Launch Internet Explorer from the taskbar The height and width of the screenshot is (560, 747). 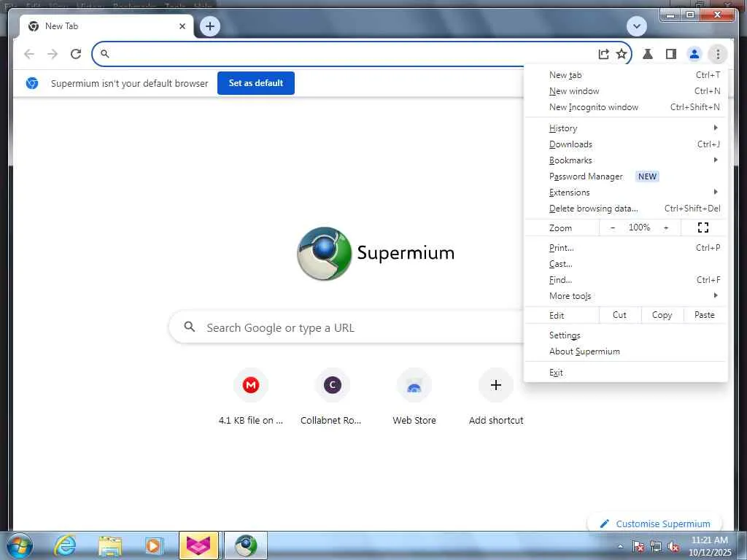coord(65,545)
